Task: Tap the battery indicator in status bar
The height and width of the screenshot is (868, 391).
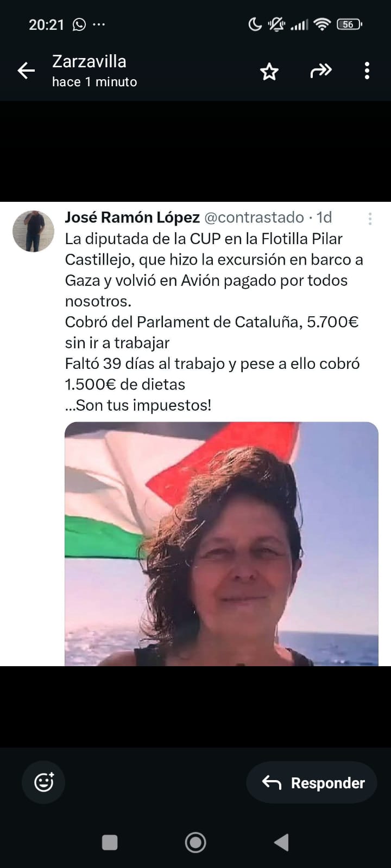Action: 349,24
